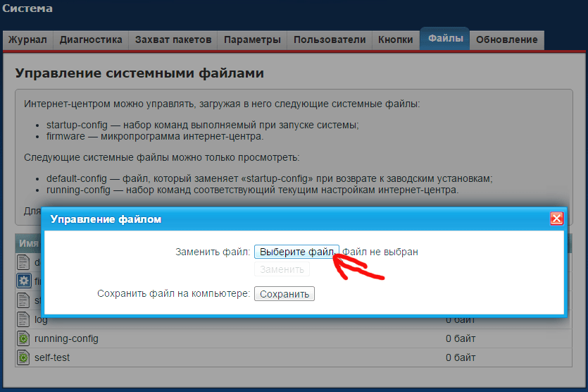Click the Управление файлом dialog title
The width and height of the screenshot is (588, 392).
[x=106, y=219]
